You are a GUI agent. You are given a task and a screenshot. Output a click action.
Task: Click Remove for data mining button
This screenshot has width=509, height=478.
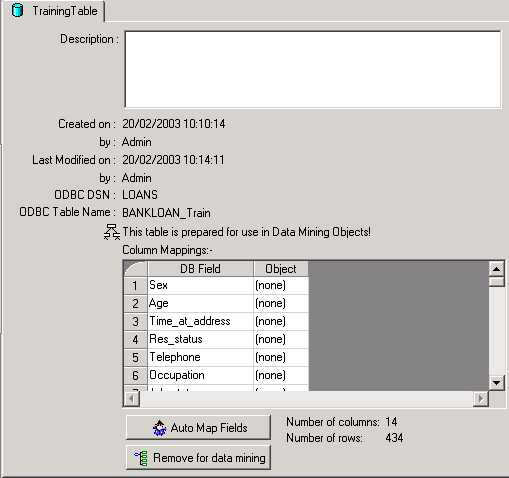tap(198, 458)
